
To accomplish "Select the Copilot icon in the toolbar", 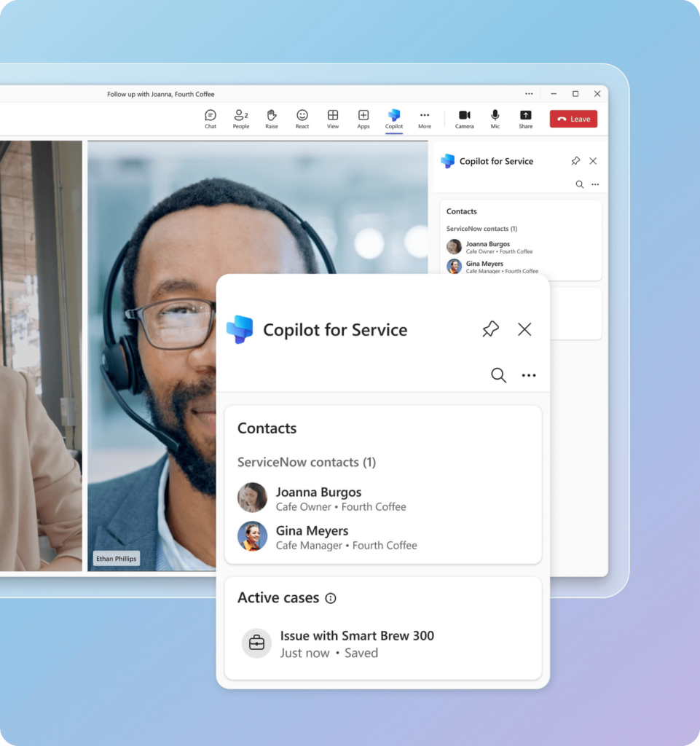I will point(394,118).
